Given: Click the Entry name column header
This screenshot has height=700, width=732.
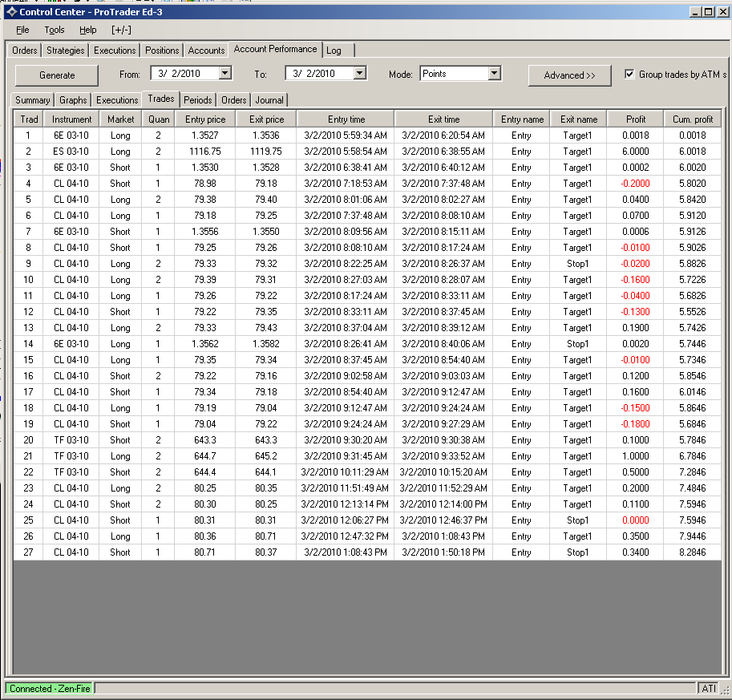Looking at the screenshot, I should (x=522, y=119).
